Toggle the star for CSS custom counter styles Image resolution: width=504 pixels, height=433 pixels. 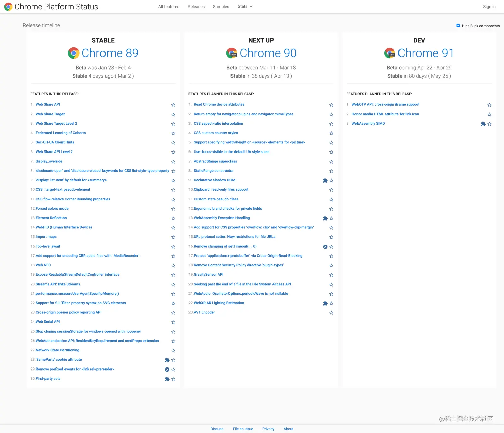[x=331, y=133]
